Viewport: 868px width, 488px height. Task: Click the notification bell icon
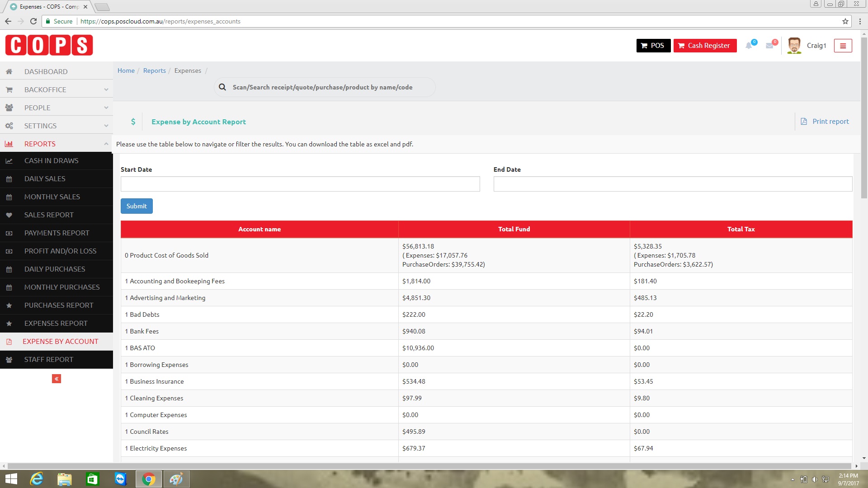[x=749, y=46]
